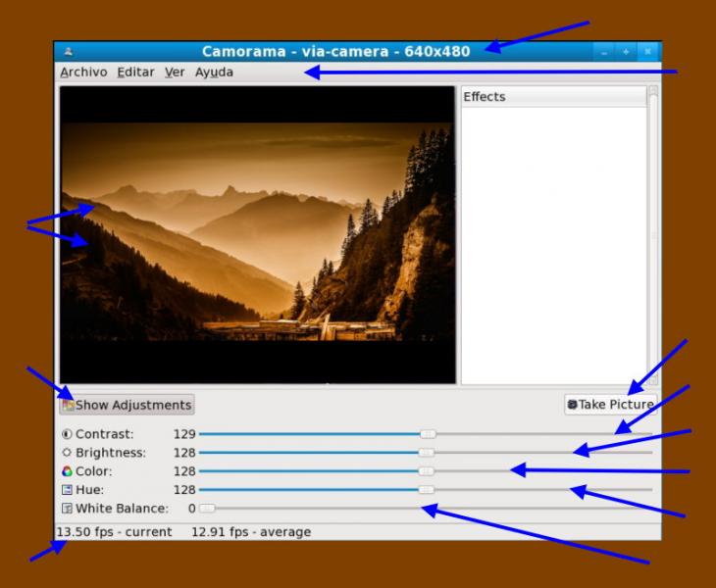716x588 pixels.
Task: Click the 'White Balance:' label
Action: pyautogui.click(x=122, y=509)
